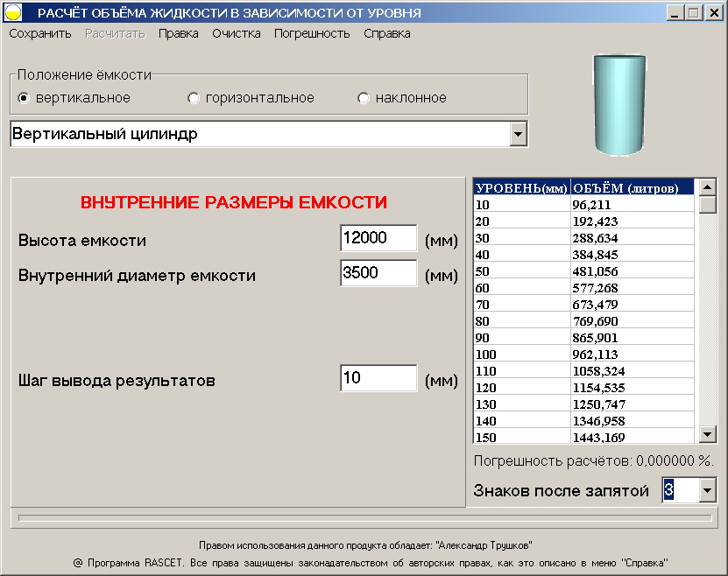Viewport: 728px width, 576px height.
Task: Select the наклонное tank position
Action: (364, 97)
